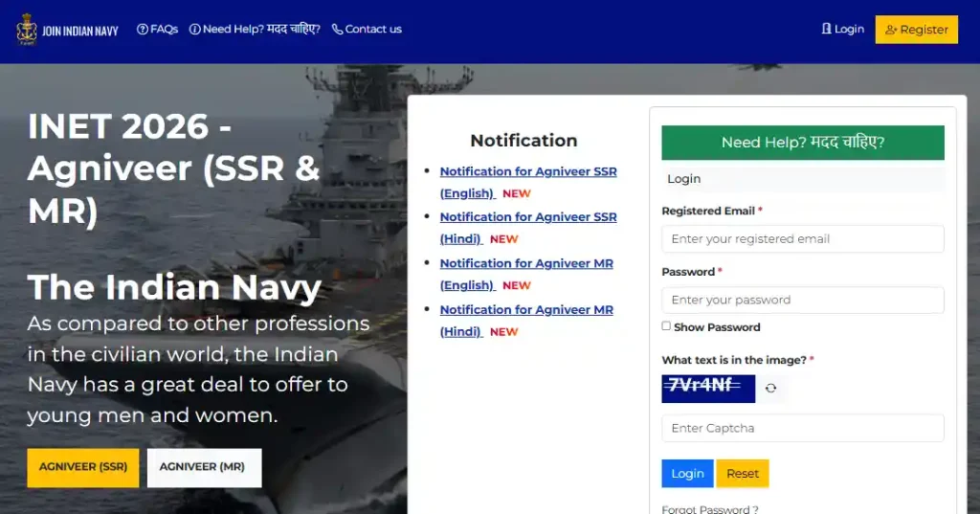Open Notification for Agniveer SSR (Hindi)
980x514 pixels.
(x=528, y=228)
